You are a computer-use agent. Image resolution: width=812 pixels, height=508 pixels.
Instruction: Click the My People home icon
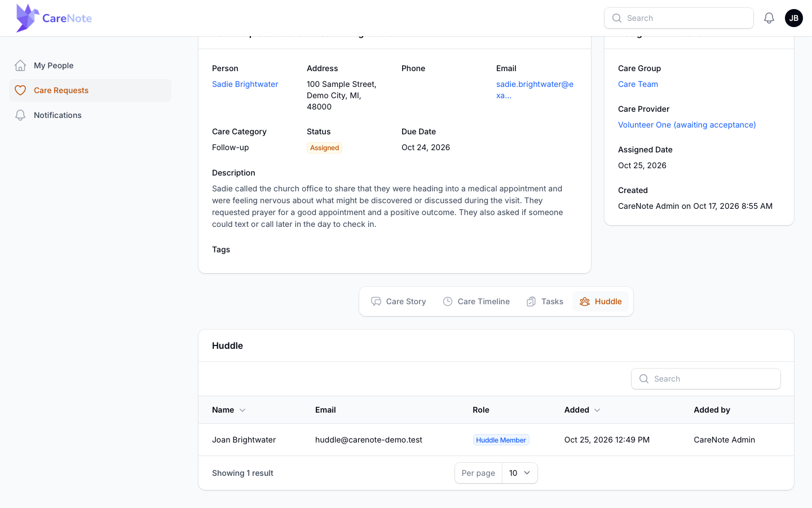pyautogui.click(x=20, y=65)
